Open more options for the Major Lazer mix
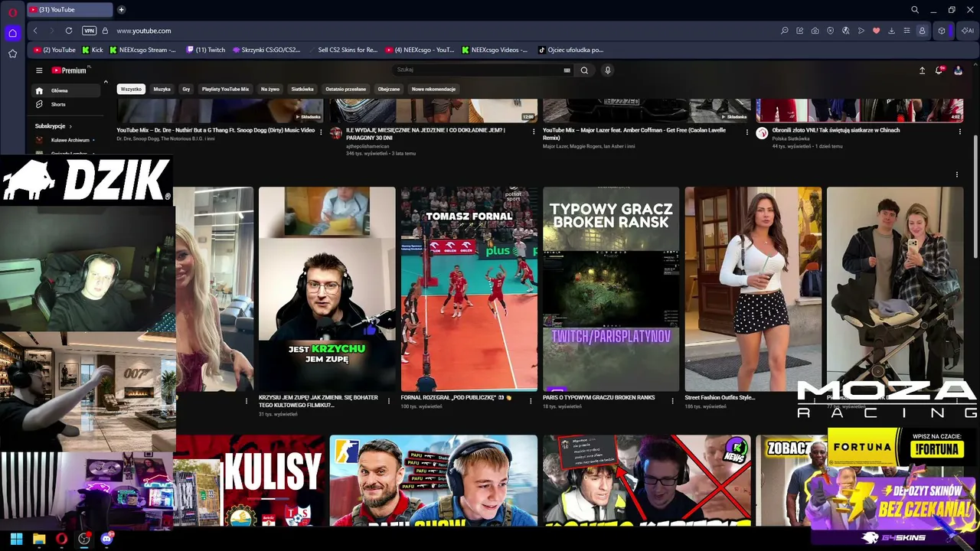Viewport: 980px width, 551px height. [747, 132]
